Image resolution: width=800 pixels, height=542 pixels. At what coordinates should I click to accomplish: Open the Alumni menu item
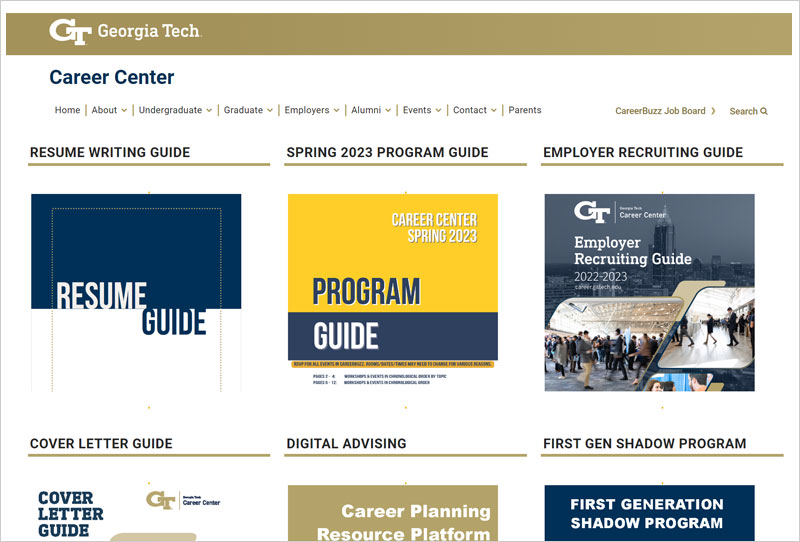[x=366, y=110]
